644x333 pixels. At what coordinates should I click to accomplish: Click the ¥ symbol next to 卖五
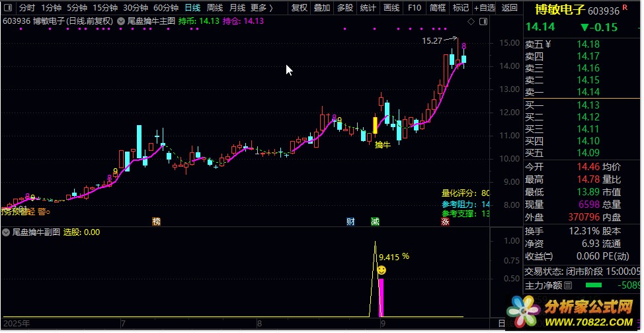click(548, 44)
